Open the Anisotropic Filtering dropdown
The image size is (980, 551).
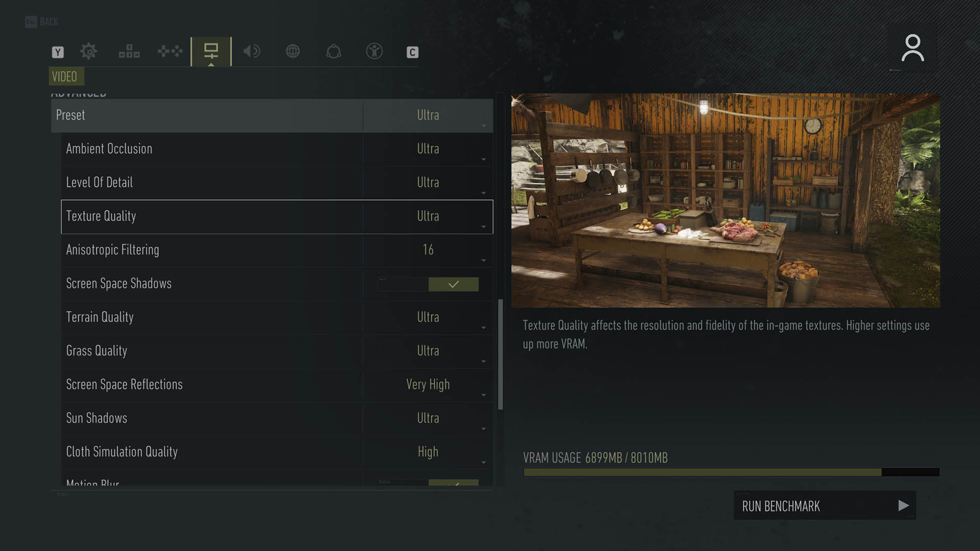(x=428, y=250)
